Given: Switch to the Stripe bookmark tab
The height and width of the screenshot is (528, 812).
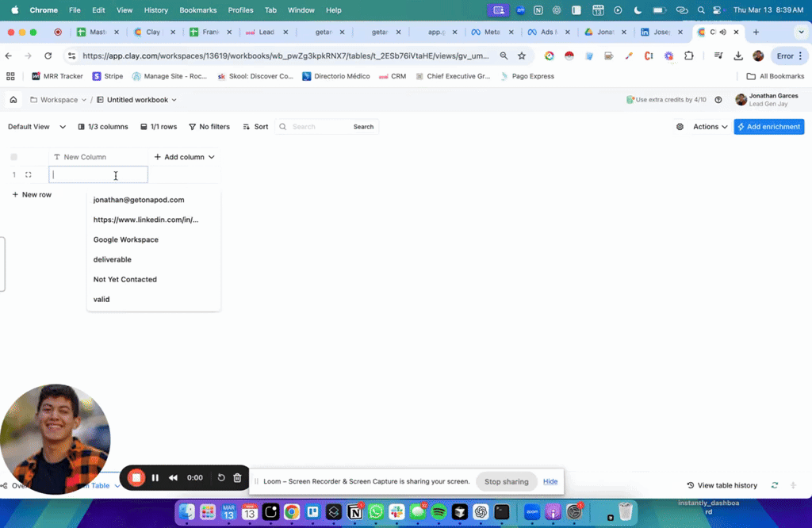Looking at the screenshot, I should point(109,75).
